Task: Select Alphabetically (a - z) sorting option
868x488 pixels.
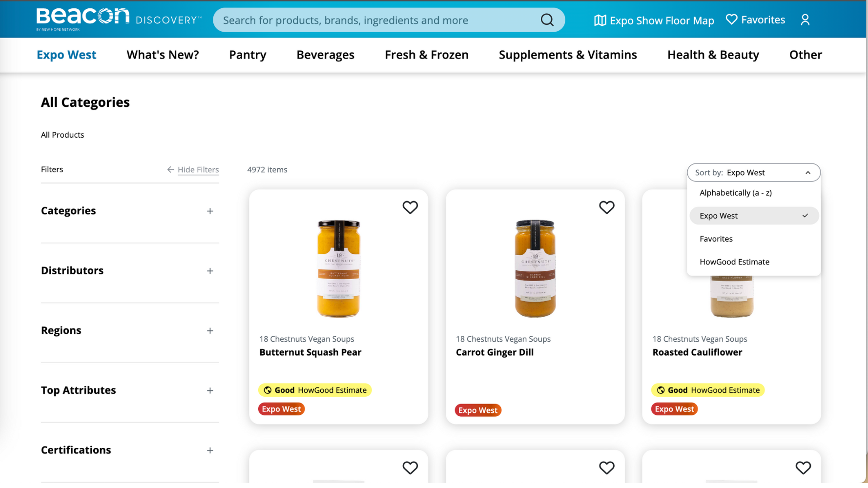Action: pos(735,193)
